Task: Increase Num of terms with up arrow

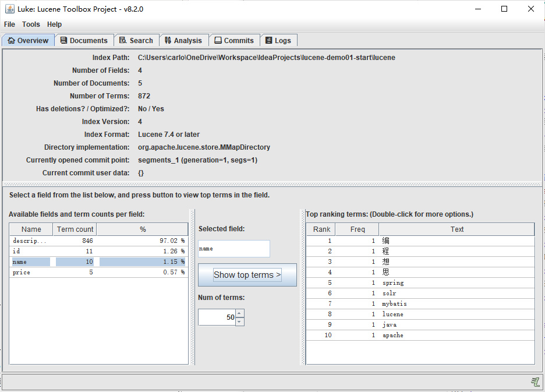Action: tap(239, 313)
